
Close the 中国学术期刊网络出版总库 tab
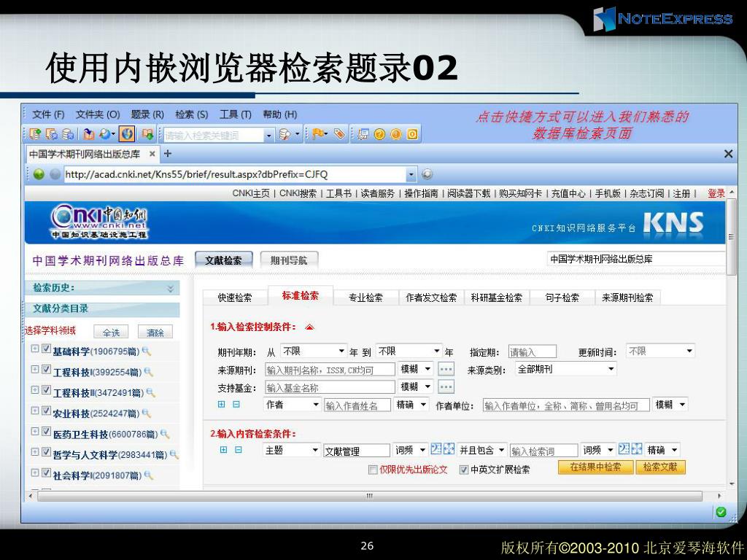152,154
